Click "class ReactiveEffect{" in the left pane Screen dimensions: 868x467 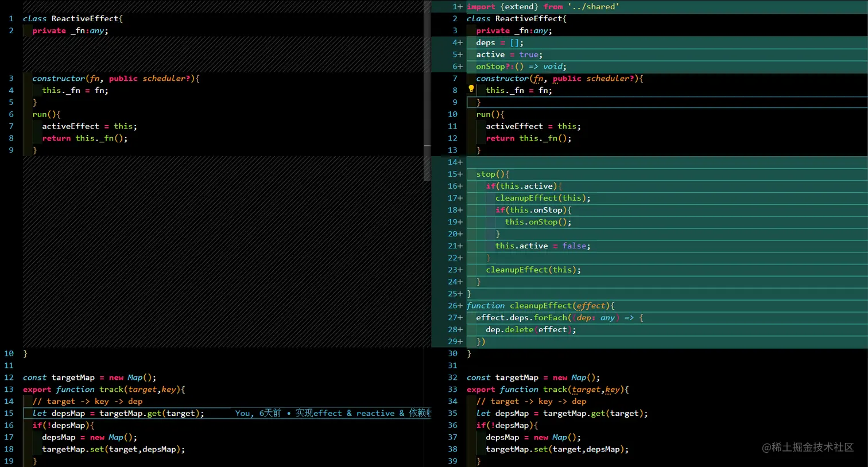coord(73,19)
